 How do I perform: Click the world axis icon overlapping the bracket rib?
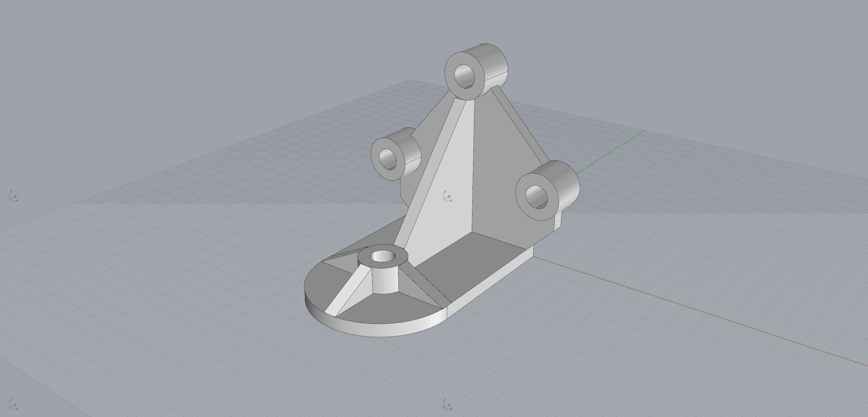pos(448,196)
